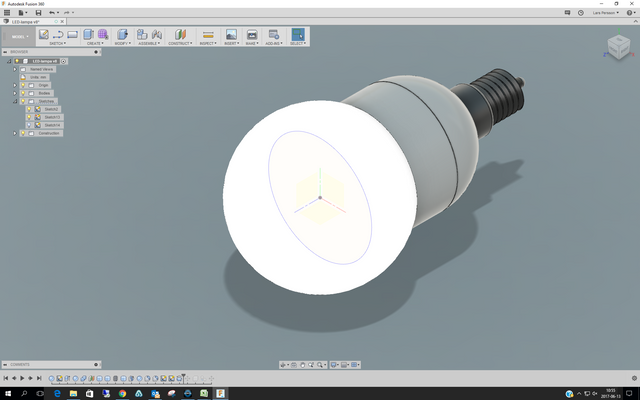Click the Inspect measure icon
The image size is (640, 400).
click(208, 35)
